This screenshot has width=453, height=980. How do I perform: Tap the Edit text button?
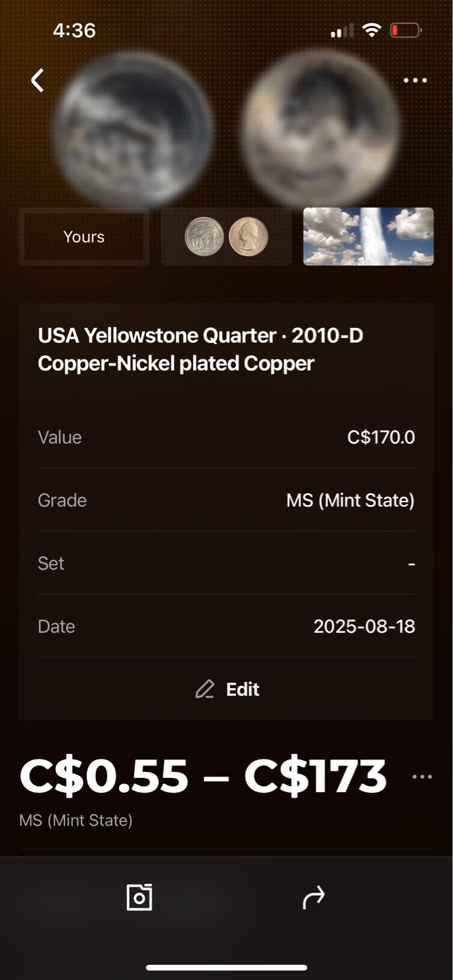[x=243, y=689]
